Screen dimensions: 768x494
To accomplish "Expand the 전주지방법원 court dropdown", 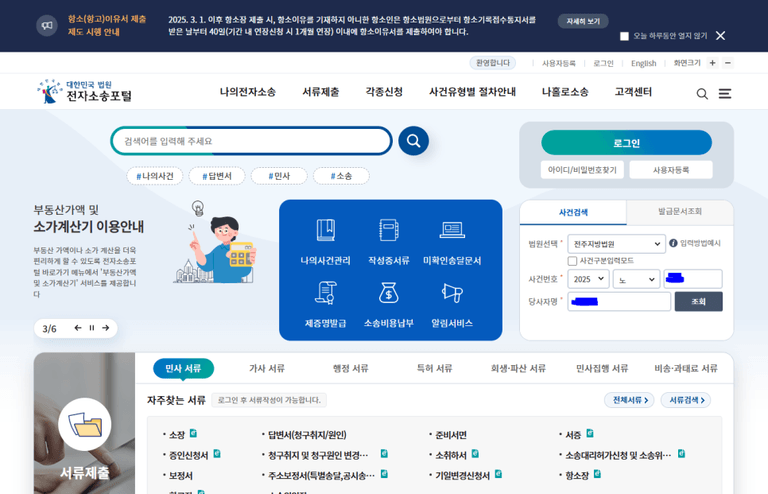I will click(x=616, y=244).
